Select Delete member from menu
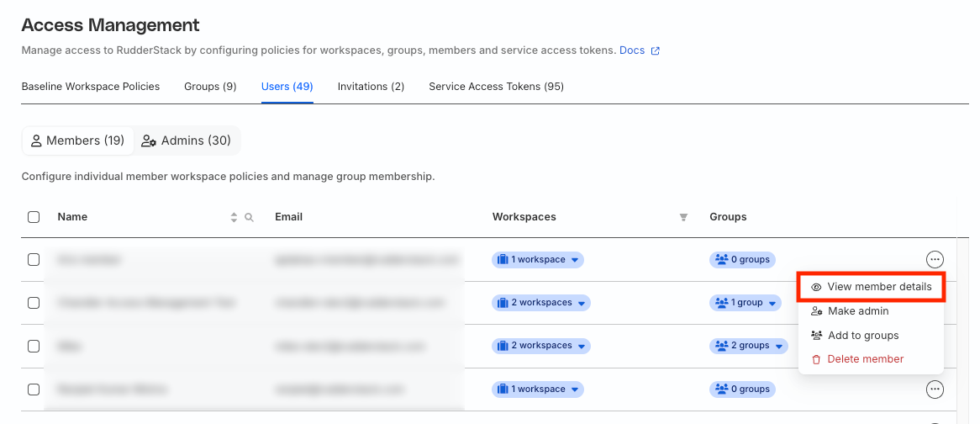This screenshot has width=980, height=424. (872, 359)
